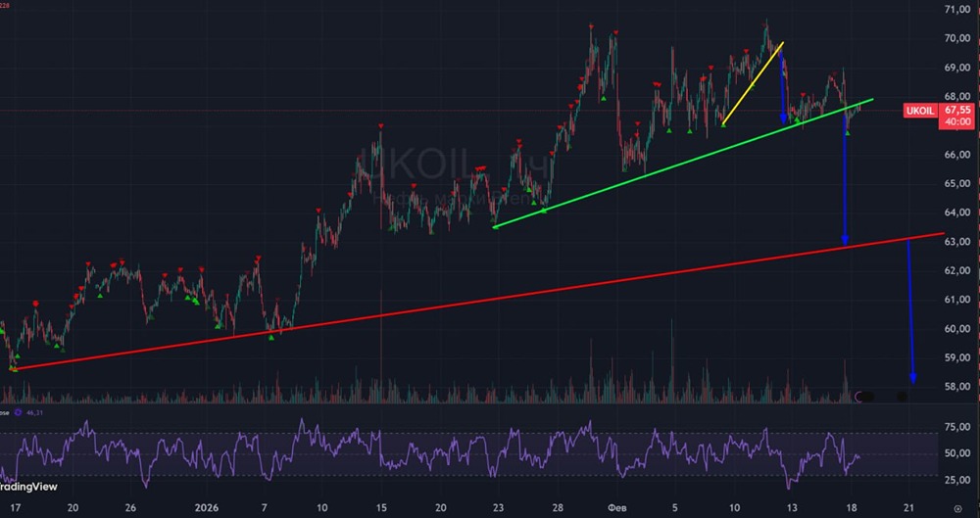Click RSI scale label 50,00
Image resolution: width=980 pixels, height=518 pixels.
(x=957, y=453)
